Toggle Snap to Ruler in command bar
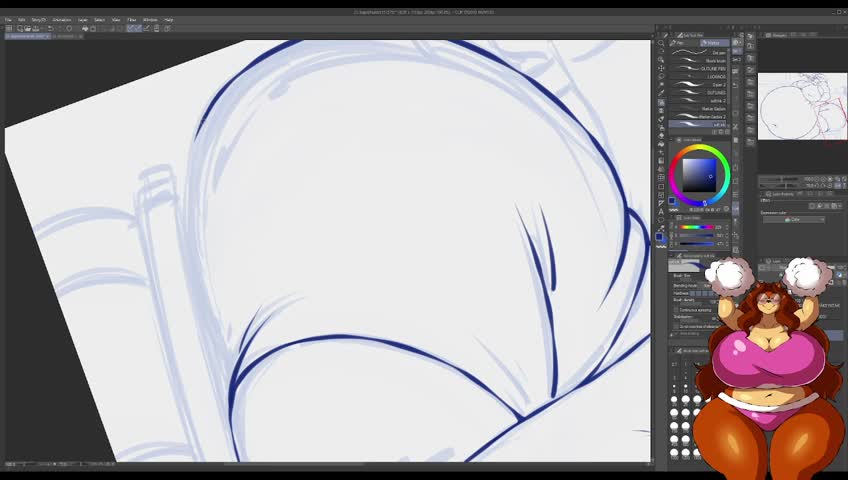This screenshot has width=848, height=480. (x=130, y=29)
